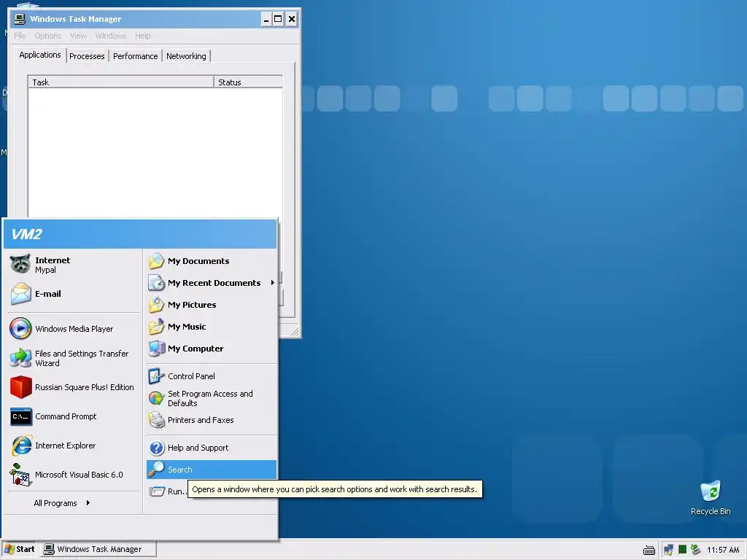Image resolution: width=747 pixels, height=560 pixels.
Task: Select the Applications tab
Action: tap(40, 55)
